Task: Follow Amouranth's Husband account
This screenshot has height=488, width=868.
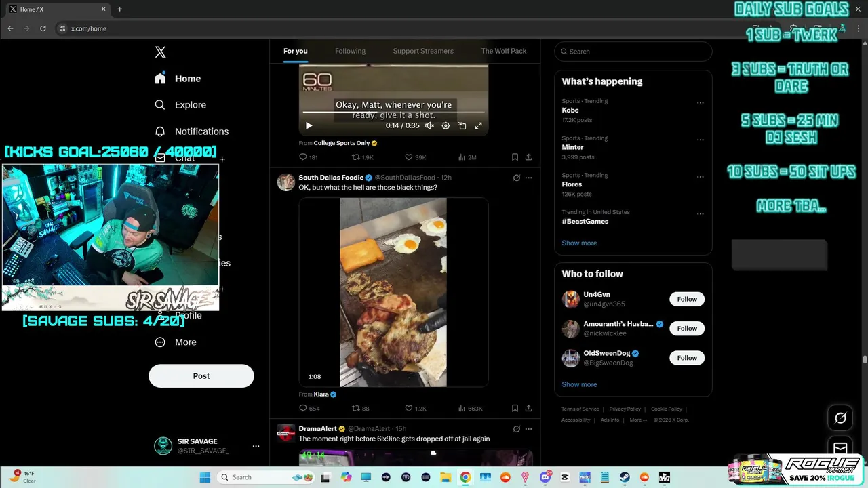Action: click(687, 329)
